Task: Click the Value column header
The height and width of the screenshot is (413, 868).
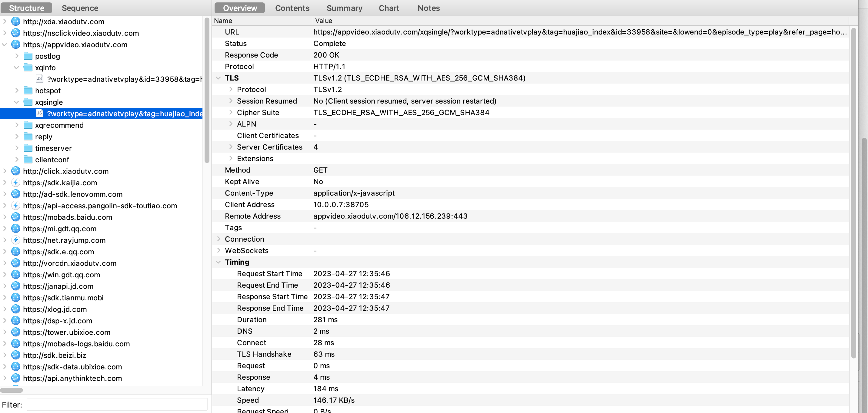Action: coord(581,21)
